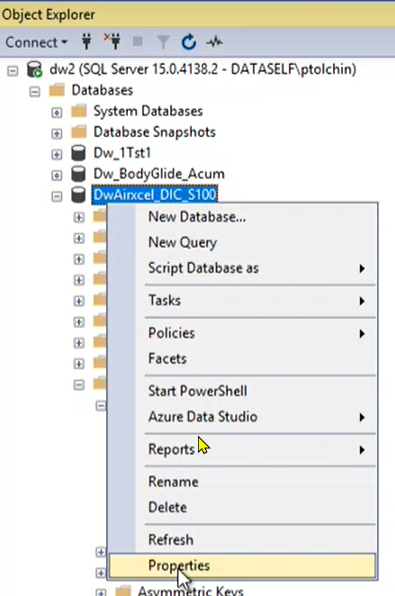
Task: Click the Refresh icon in toolbar
Action: pos(189,42)
